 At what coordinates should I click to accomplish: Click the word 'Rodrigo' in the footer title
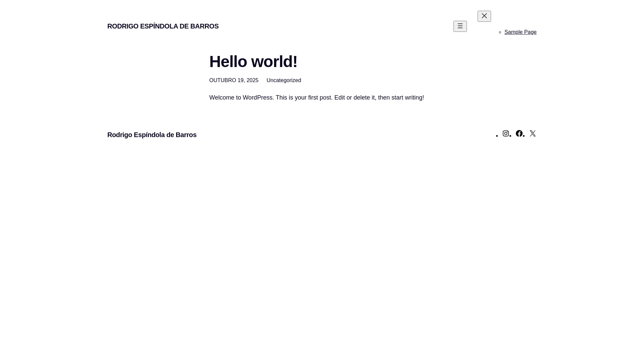click(x=119, y=135)
